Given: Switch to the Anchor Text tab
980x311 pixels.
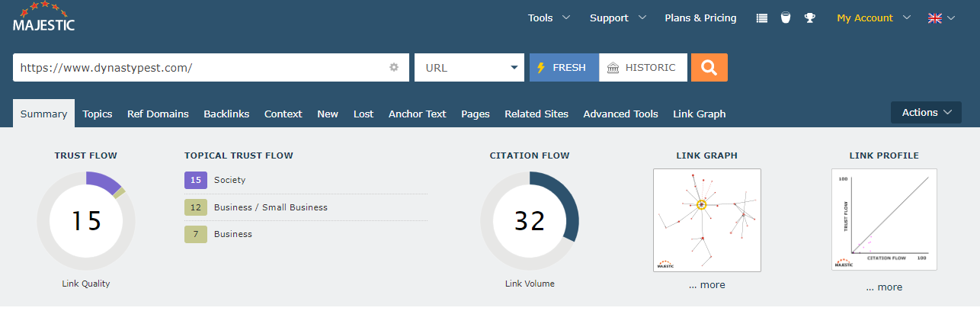Looking at the screenshot, I should (417, 114).
